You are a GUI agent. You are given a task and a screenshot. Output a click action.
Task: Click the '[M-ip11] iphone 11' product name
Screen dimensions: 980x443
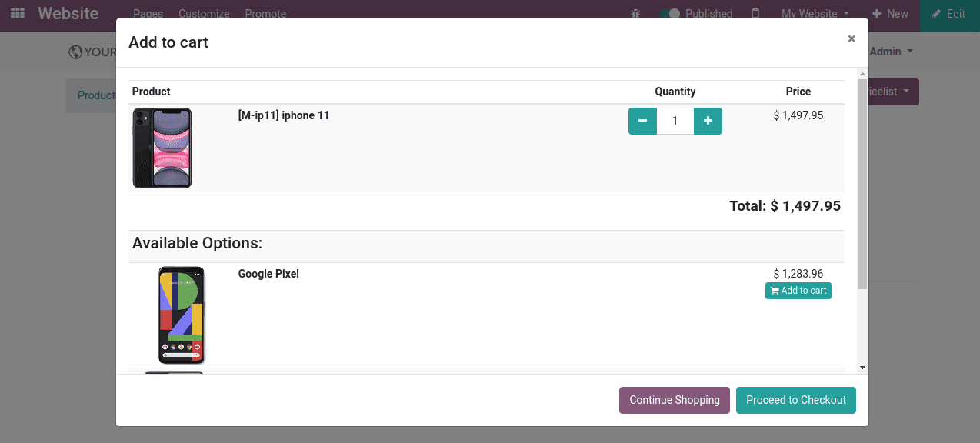[x=284, y=115]
